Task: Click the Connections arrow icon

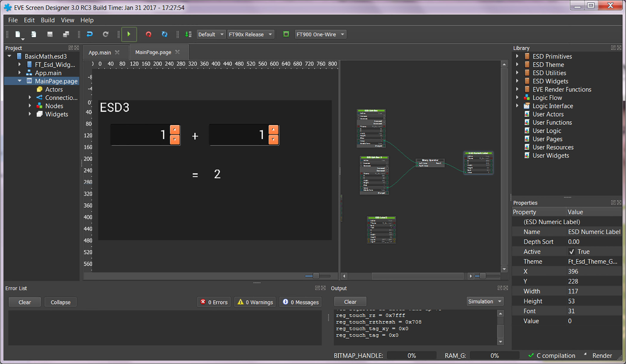Action: [39, 97]
